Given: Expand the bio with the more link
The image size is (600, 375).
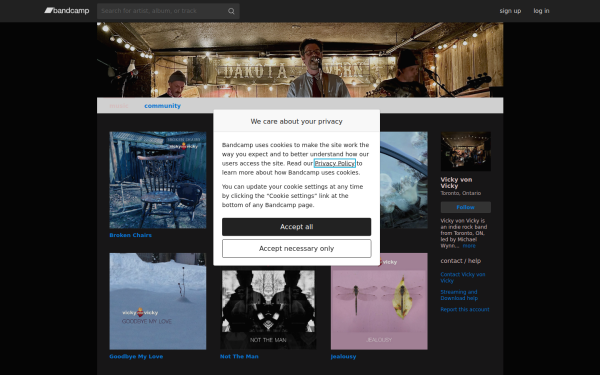Looking at the screenshot, I should pyautogui.click(x=469, y=246).
